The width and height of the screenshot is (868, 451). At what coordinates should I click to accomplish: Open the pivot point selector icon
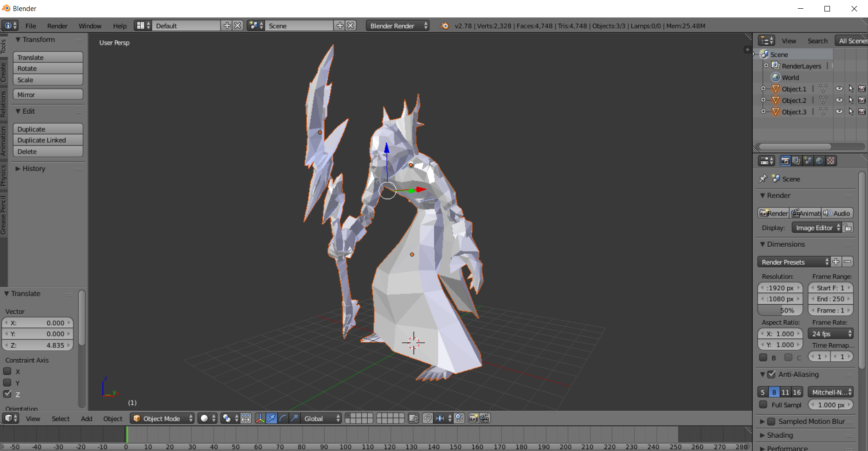coord(229,418)
